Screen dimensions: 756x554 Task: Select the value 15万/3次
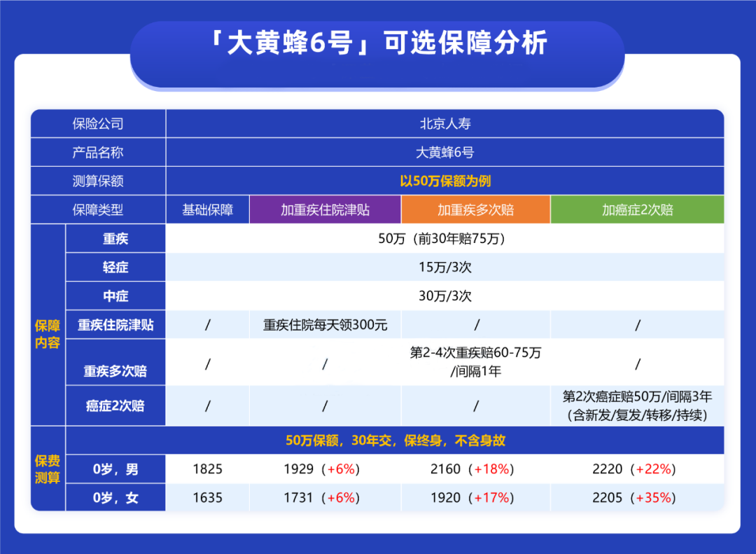[x=445, y=267]
